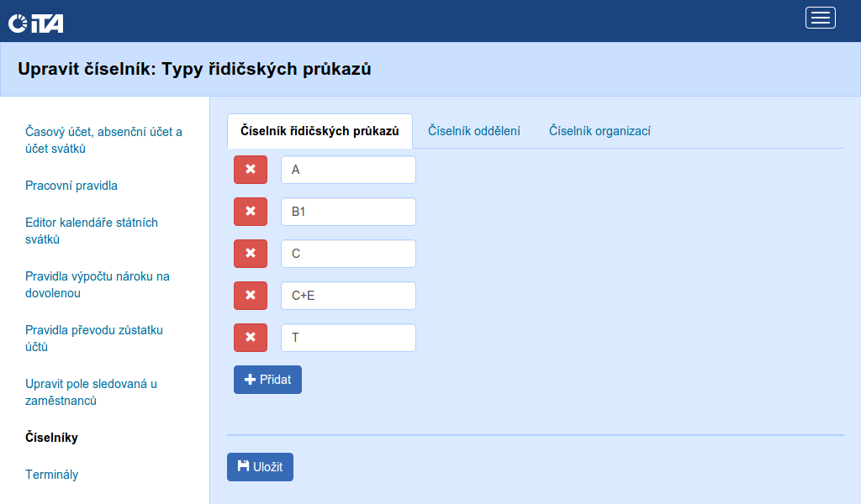Click the Přidat button to add row
This screenshot has height=504, width=861.
pos(267,380)
